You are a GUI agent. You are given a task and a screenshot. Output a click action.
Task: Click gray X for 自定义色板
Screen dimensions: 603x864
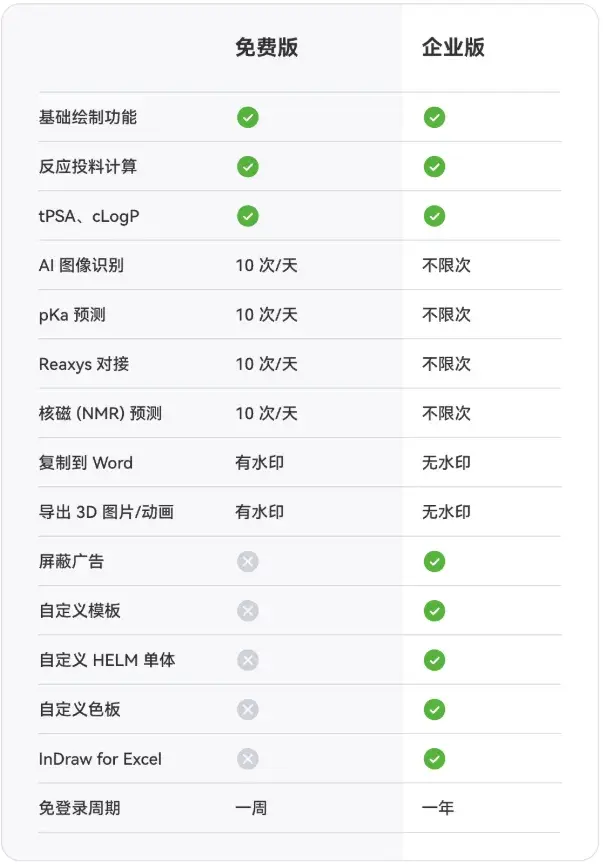(x=248, y=709)
